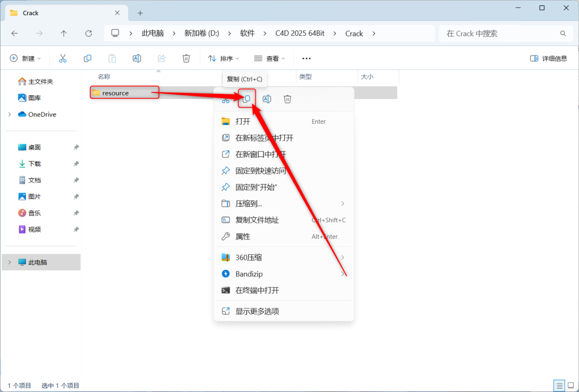Sort by the 大小 column header
Screen dimensions: 579x392
tap(367, 77)
